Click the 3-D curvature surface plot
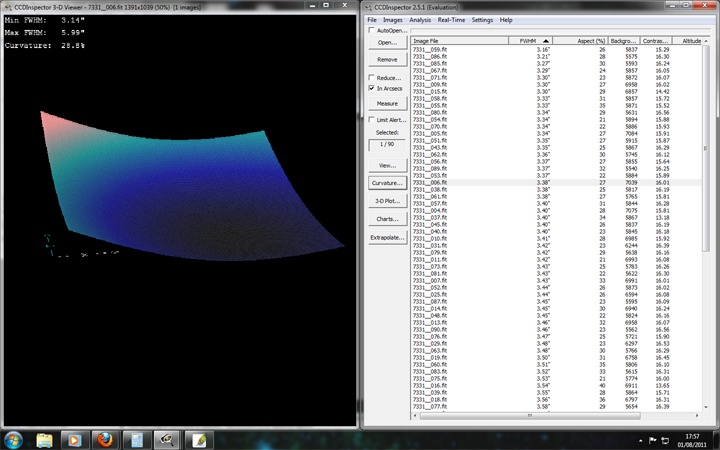 point(192,186)
